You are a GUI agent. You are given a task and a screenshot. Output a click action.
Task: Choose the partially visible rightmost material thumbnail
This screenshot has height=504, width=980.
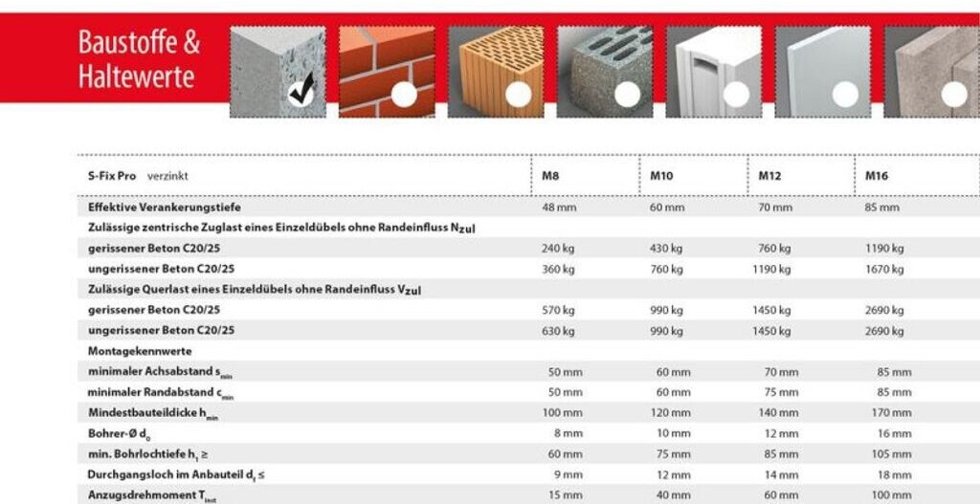coord(933,72)
